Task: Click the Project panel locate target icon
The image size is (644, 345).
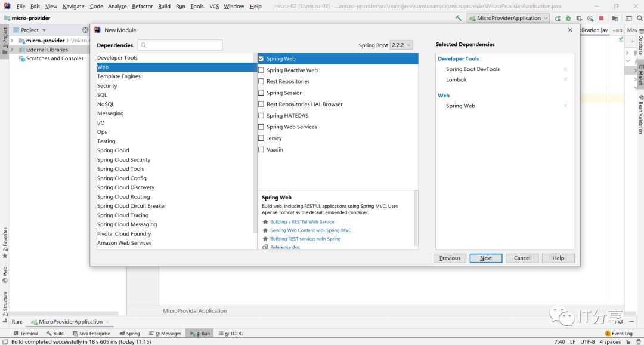Action: tap(85, 30)
